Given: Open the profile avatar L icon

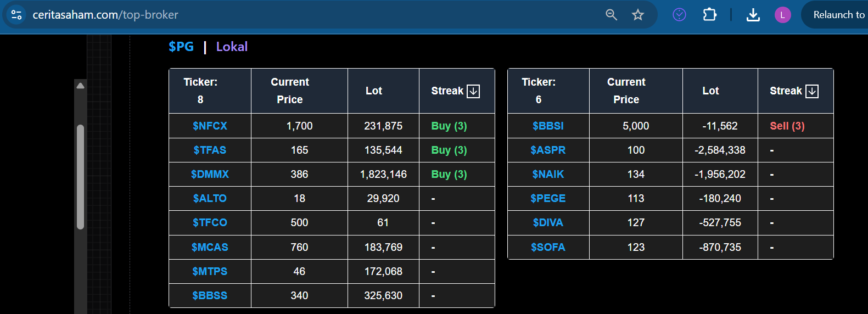Looking at the screenshot, I should (x=782, y=15).
